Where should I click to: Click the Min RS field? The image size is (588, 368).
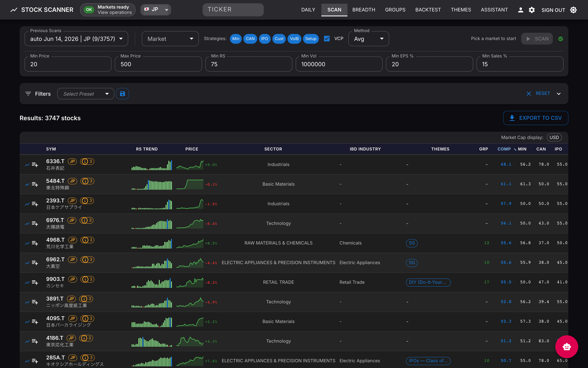249,64
